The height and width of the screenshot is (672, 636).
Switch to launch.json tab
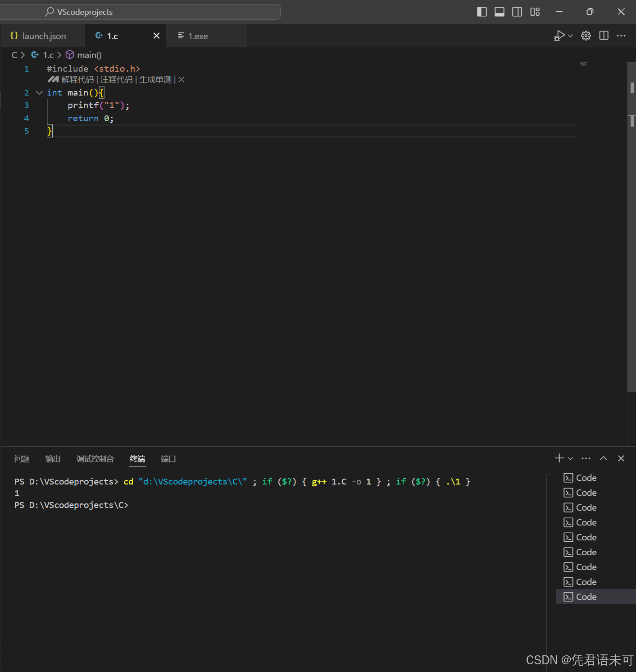coord(43,36)
